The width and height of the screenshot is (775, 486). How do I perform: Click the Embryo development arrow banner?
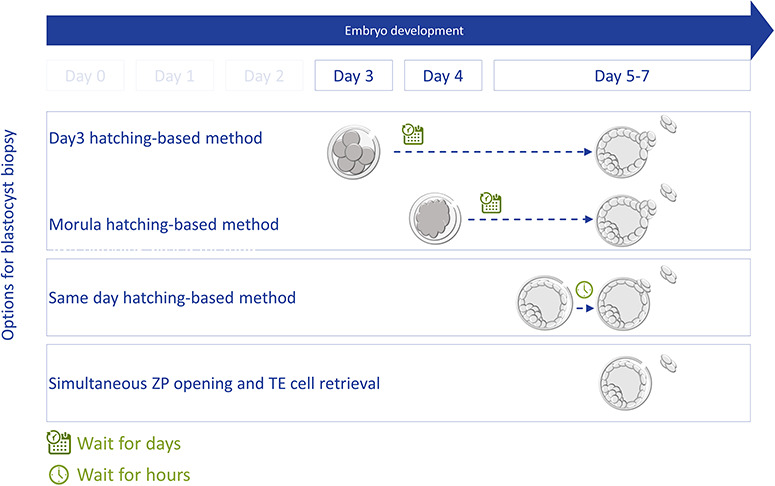[400, 30]
